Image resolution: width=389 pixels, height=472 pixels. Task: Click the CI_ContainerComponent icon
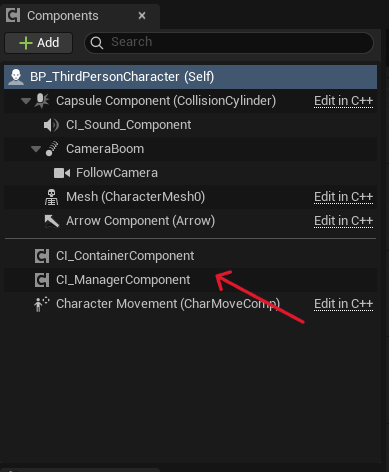point(42,256)
